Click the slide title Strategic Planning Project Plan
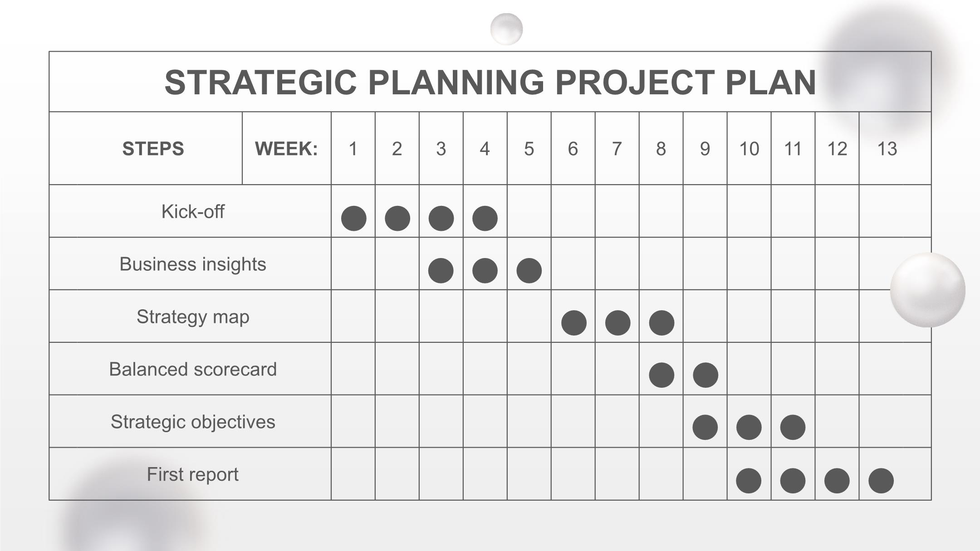Viewport: 980px width, 551px height. coord(490,83)
